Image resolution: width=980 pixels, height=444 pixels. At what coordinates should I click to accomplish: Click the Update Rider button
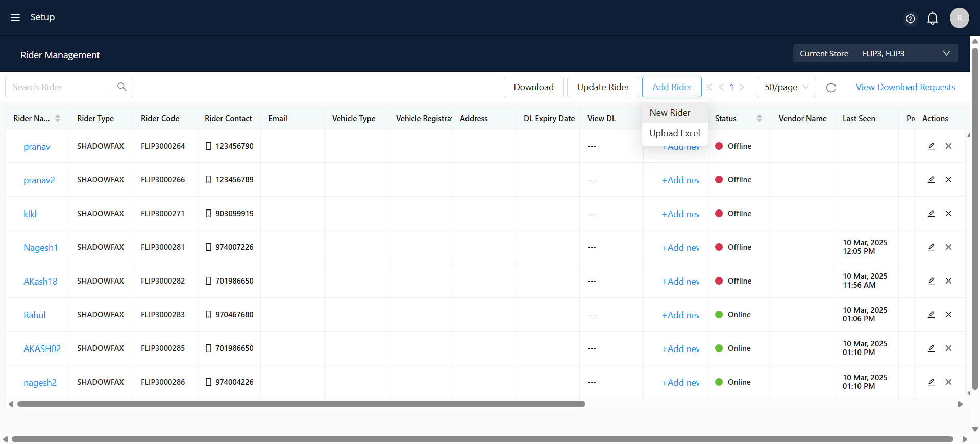603,87
